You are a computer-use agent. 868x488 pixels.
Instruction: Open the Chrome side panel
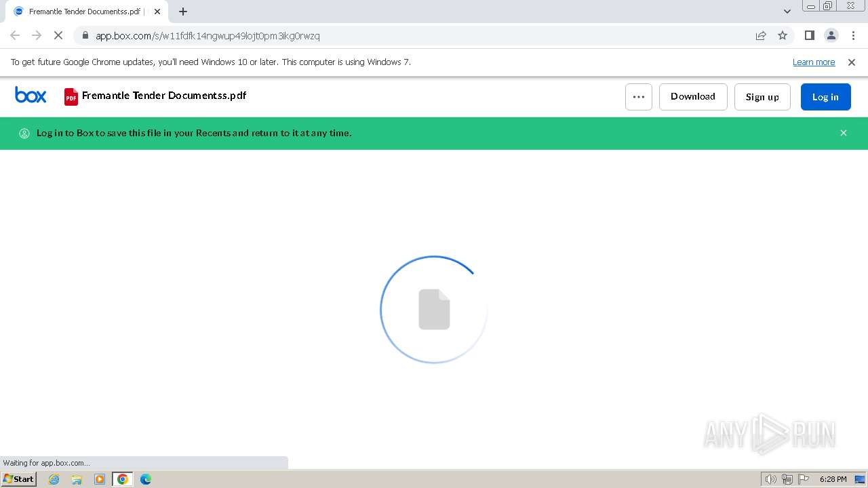pyautogui.click(x=810, y=35)
